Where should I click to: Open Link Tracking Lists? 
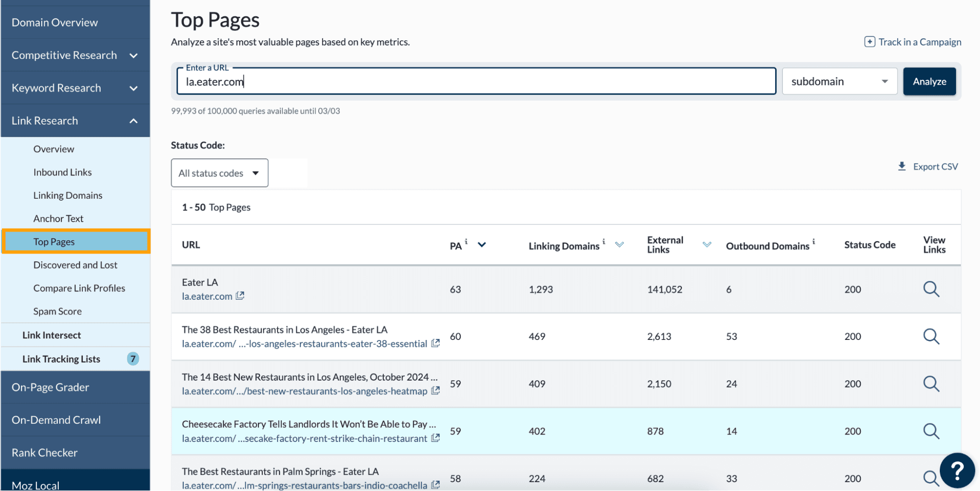click(61, 359)
